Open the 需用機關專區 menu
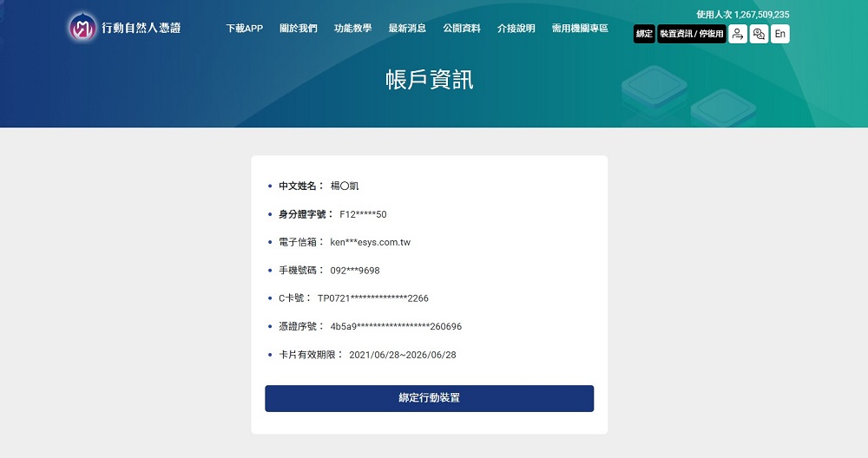 pos(580,29)
